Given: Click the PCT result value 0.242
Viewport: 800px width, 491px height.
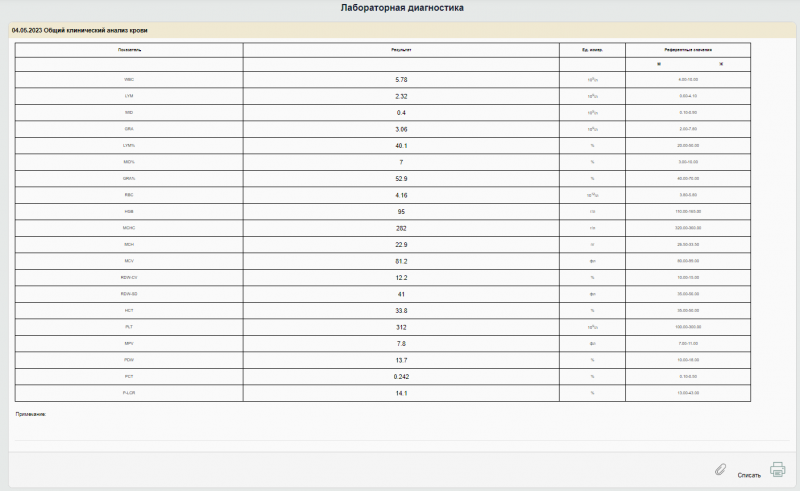Looking at the screenshot, I should point(401,376).
